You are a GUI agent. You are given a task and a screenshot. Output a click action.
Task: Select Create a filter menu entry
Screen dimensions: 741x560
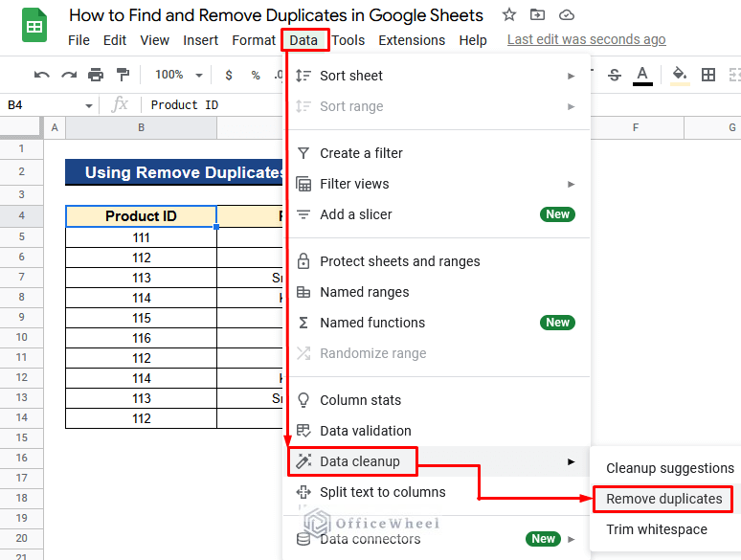[x=437, y=153]
